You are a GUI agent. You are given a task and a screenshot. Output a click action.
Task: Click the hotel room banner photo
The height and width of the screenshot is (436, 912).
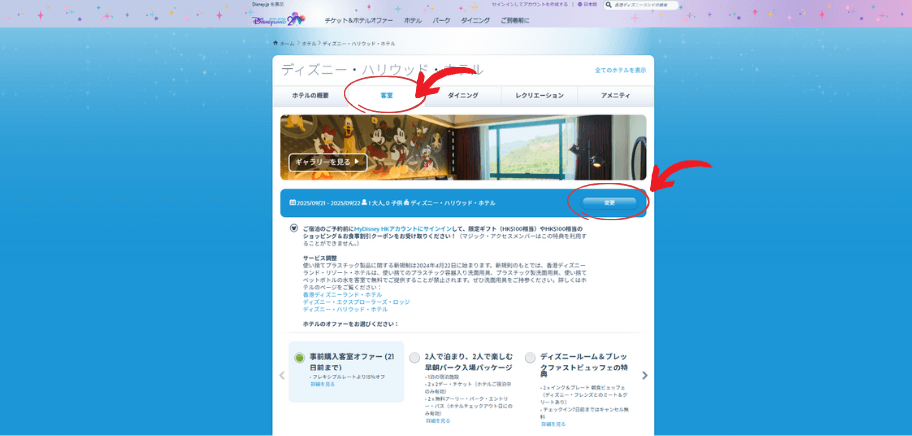point(463,148)
